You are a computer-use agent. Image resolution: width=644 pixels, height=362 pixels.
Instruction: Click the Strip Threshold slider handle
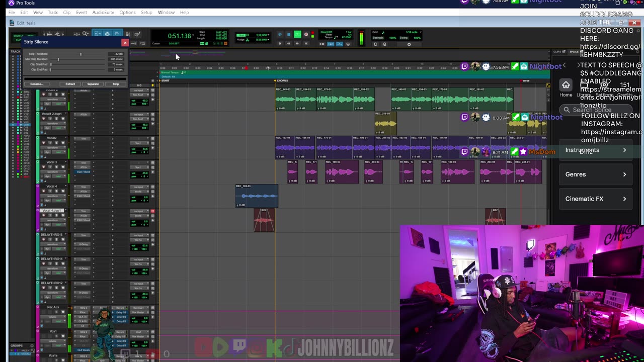coord(80,54)
